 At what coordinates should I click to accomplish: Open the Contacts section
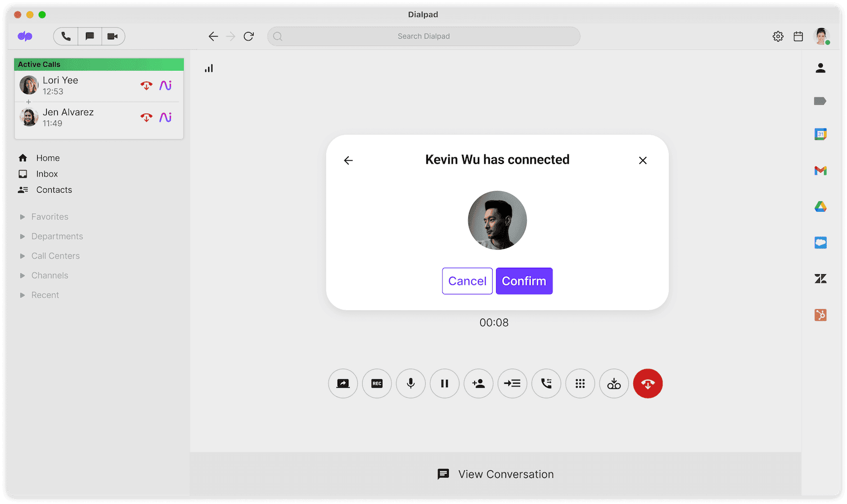[53, 189]
